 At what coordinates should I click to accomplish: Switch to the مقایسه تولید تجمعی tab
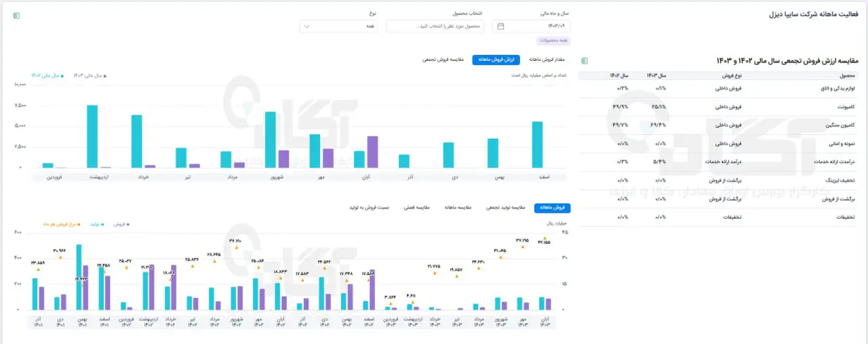pos(505,207)
